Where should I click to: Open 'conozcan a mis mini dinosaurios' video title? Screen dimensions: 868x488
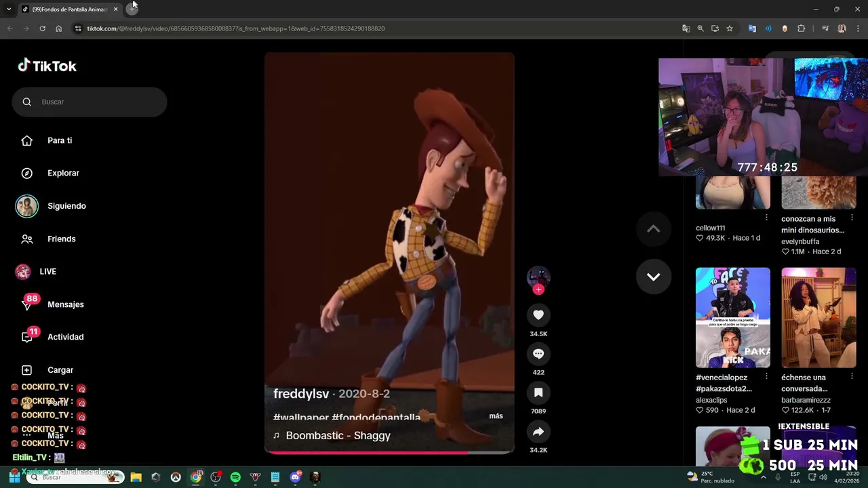[x=812, y=224]
